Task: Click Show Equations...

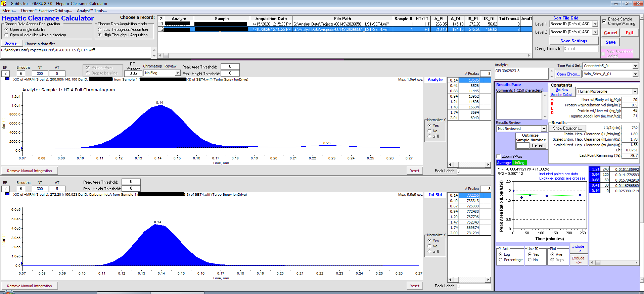Action: [x=567, y=128]
